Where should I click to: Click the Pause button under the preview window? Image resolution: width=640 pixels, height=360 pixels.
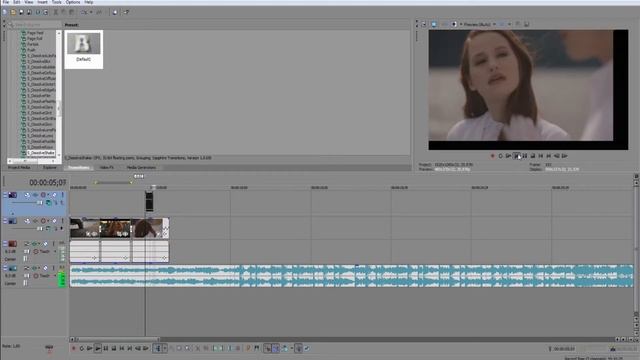[x=525, y=156]
